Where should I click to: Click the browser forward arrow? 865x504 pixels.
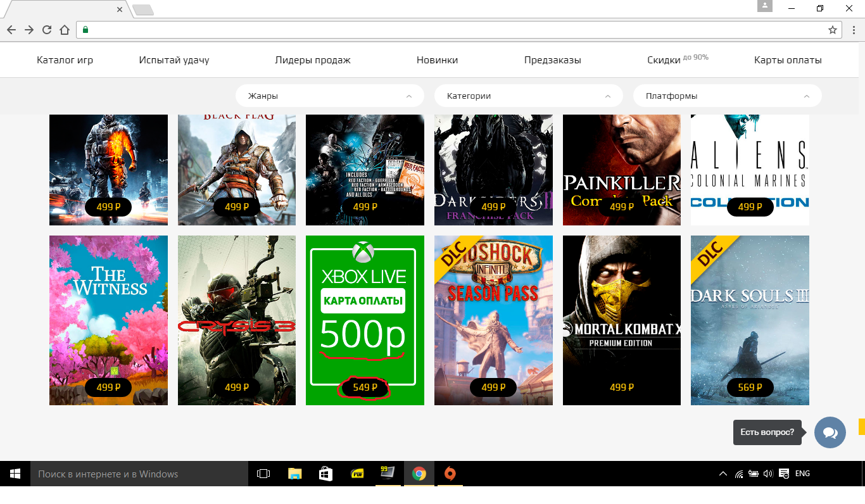pyautogui.click(x=28, y=30)
